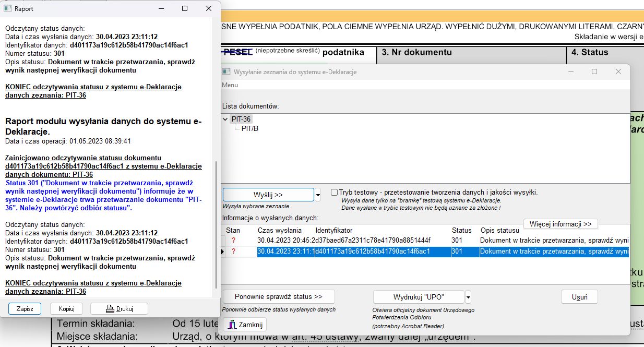The image size is (644, 347).
Task: Click the Usuń button
Action: click(579, 297)
